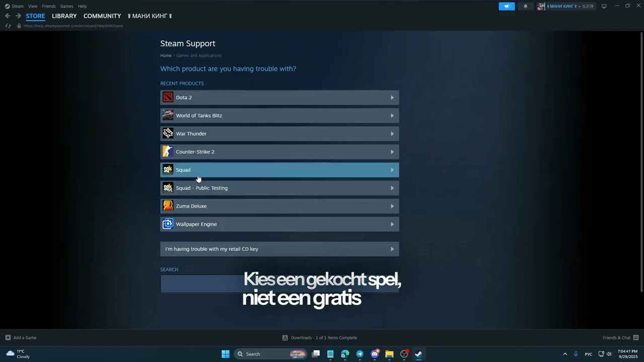Expand the Wallpaper Engine row arrow
This screenshot has width=644, height=362.
[x=392, y=224]
